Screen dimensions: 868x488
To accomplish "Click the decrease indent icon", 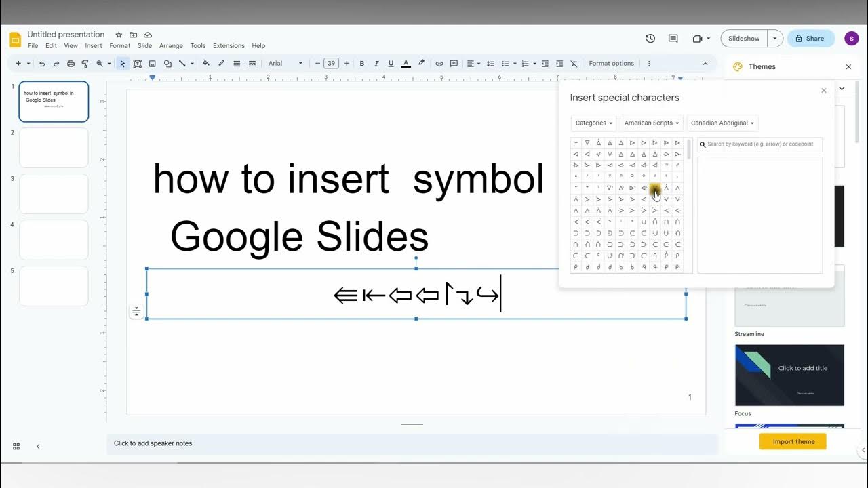I will coord(545,64).
